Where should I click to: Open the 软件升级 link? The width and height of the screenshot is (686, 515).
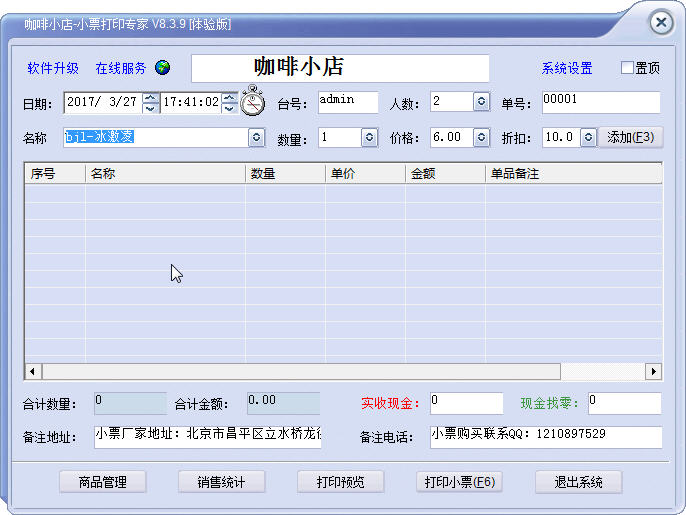pos(53,68)
